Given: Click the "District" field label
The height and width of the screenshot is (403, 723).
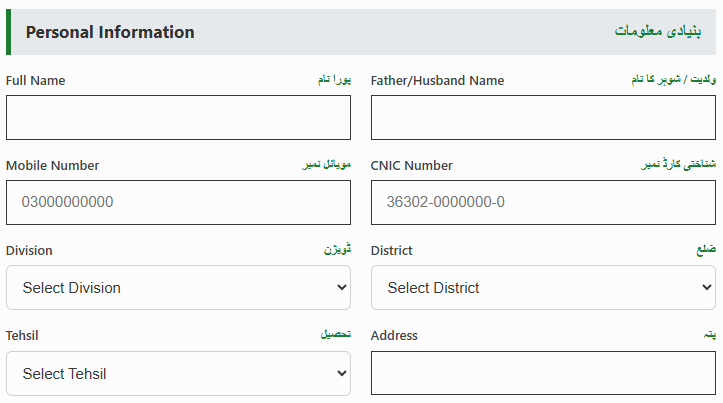Looking at the screenshot, I should point(391,250).
